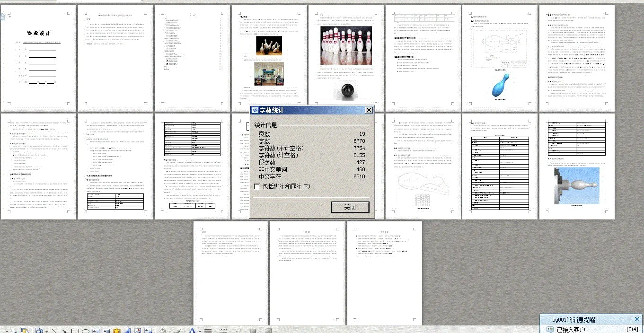The width and height of the screenshot is (644, 333).
Task: Insert a horizontal Text Box
Action: (x=96, y=331)
